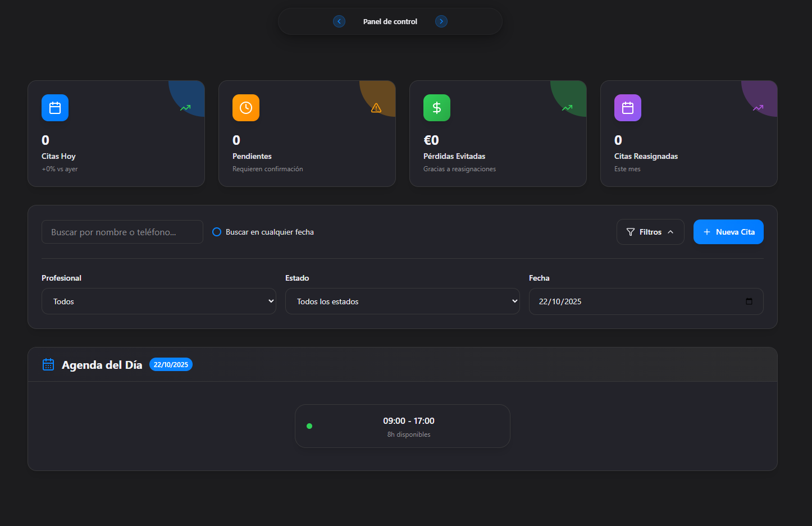Click the 22/10/2025 badge in Agenda header
The image size is (812, 526).
[171, 365]
